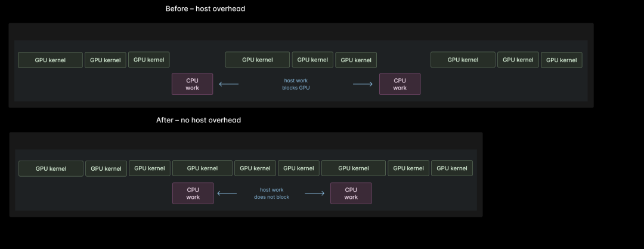Select the right CPU work box in After diagram
The width and height of the screenshot is (644, 249).
[x=351, y=193]
